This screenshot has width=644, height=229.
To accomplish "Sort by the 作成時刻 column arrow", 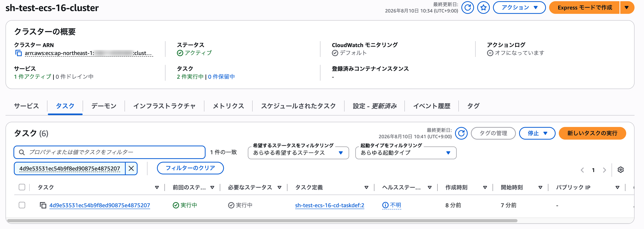I will tap(485, 187).
